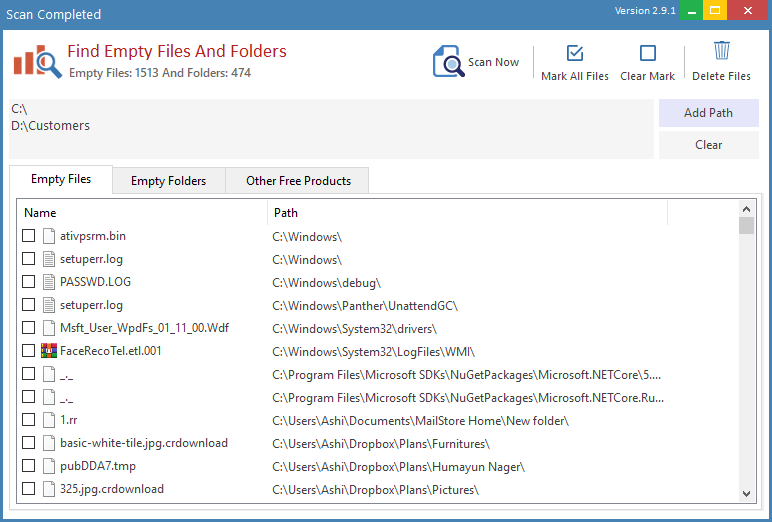Viewport: 772px width, 522px height.
Task: Open the Other Free Products tab
Action: 298,181
